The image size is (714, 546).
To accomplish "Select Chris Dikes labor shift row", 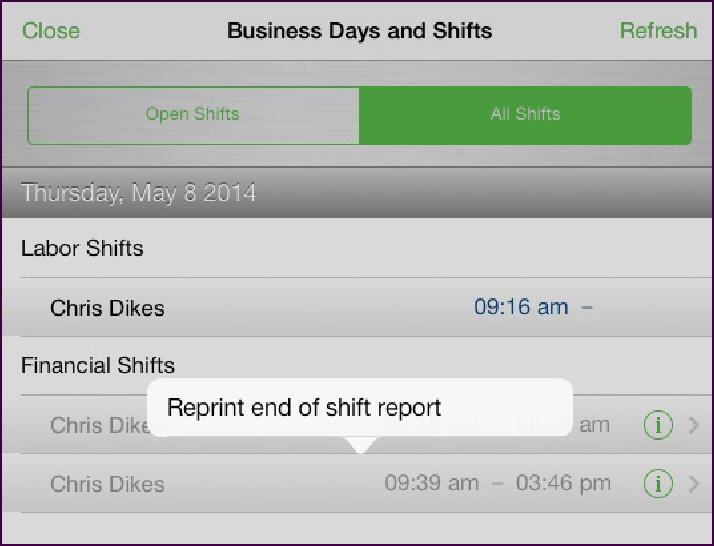I will click(x=357, y=307).
